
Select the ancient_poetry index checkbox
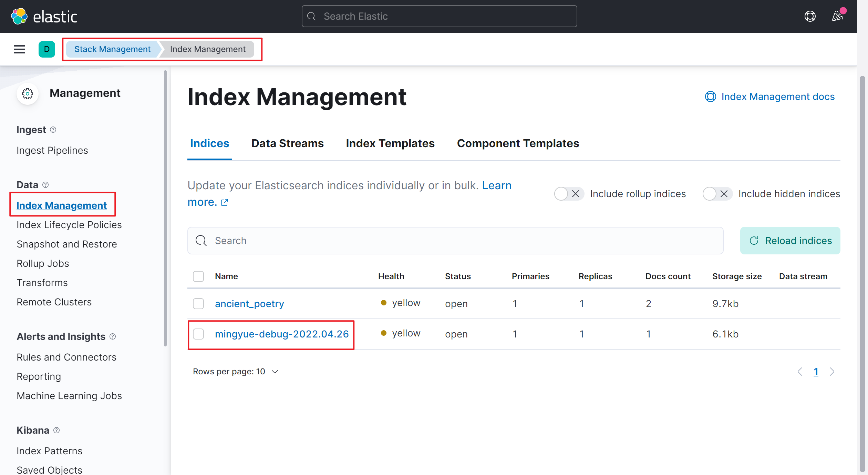pos(198,303)
